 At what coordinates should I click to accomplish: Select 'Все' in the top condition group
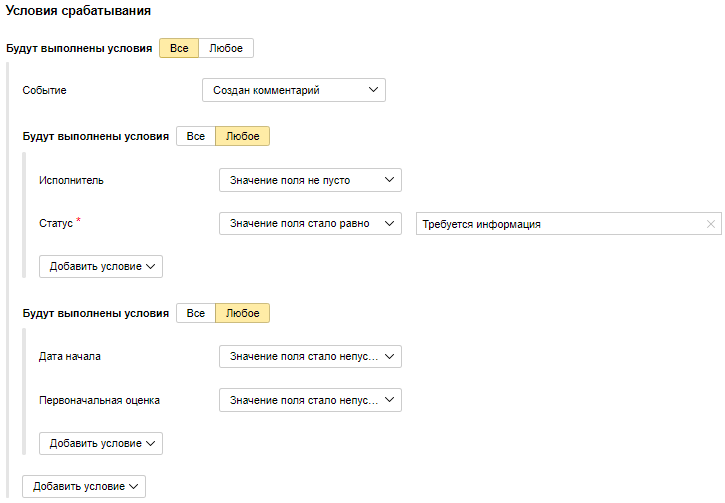click(x=179, y=48)
